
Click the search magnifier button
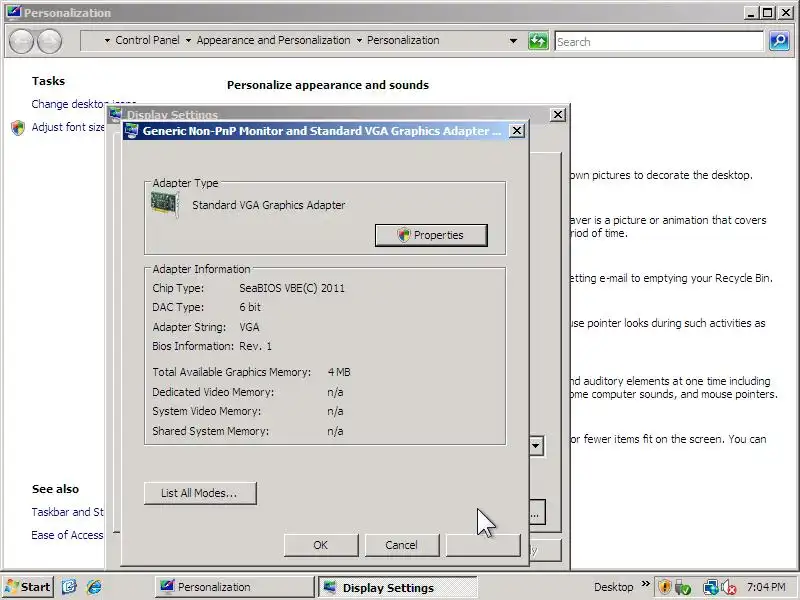(779, 41)
